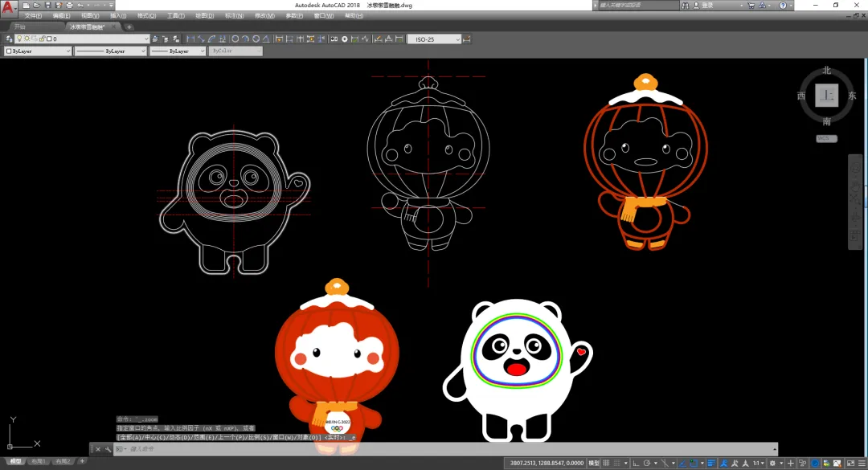Open the ByLayer linetype dropdown
Viewport: 868px width, 470px height.
pyautogui.click(x=110, y=51)
